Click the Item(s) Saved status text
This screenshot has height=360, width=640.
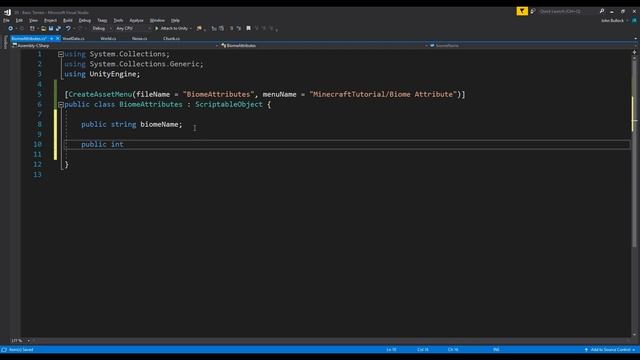(x=21, y=350)
